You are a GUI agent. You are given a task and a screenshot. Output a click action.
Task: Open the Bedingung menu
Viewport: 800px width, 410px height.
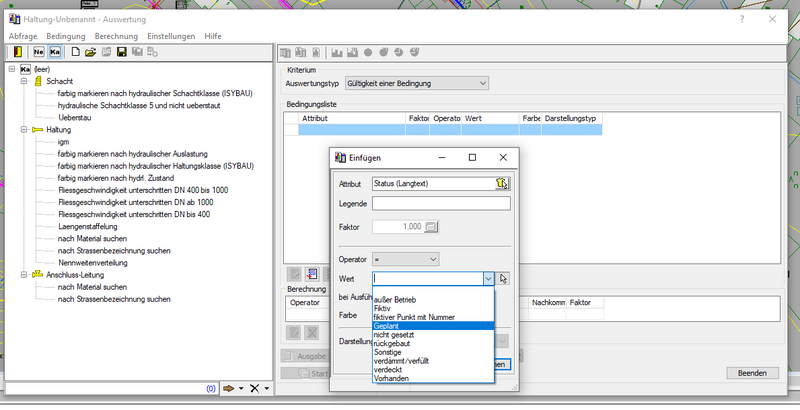66,36
